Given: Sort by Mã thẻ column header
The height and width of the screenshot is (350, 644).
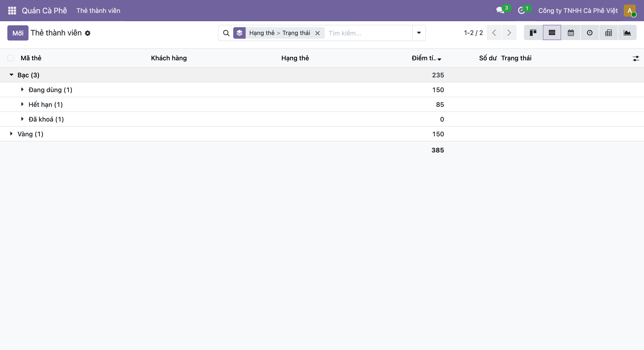Looking at the screenshot, I should pos(31,58).
